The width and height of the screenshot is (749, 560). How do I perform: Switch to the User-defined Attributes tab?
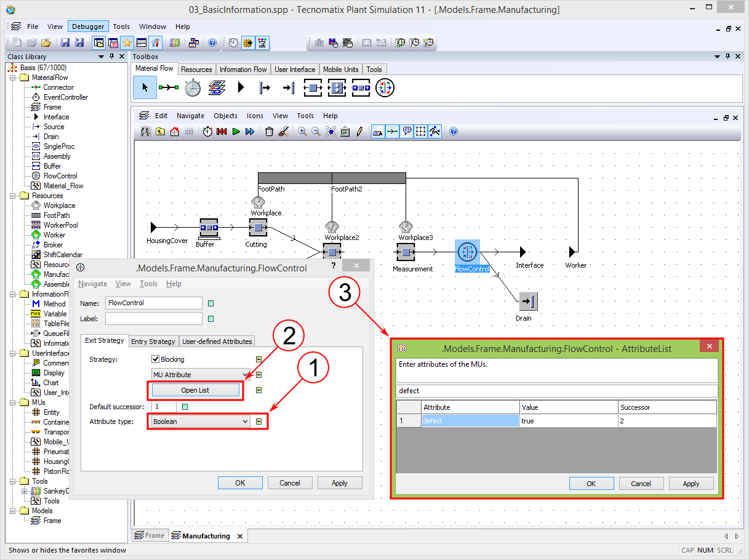(217, 342)
